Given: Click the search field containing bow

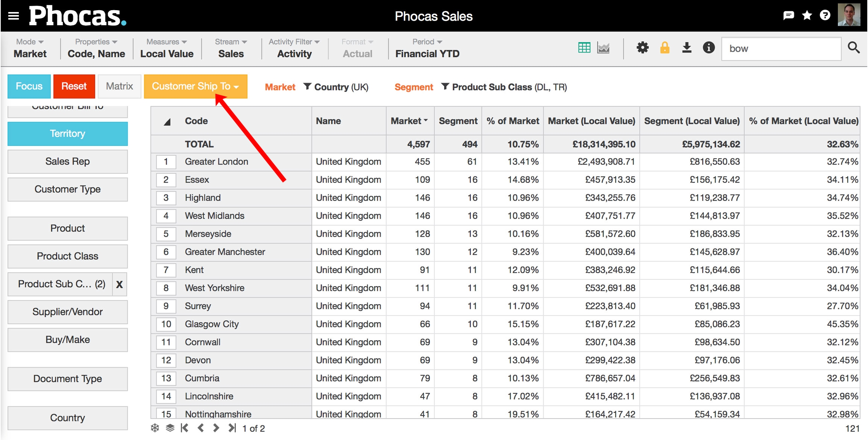Looking at the screenshot, I should coord(781,49).
